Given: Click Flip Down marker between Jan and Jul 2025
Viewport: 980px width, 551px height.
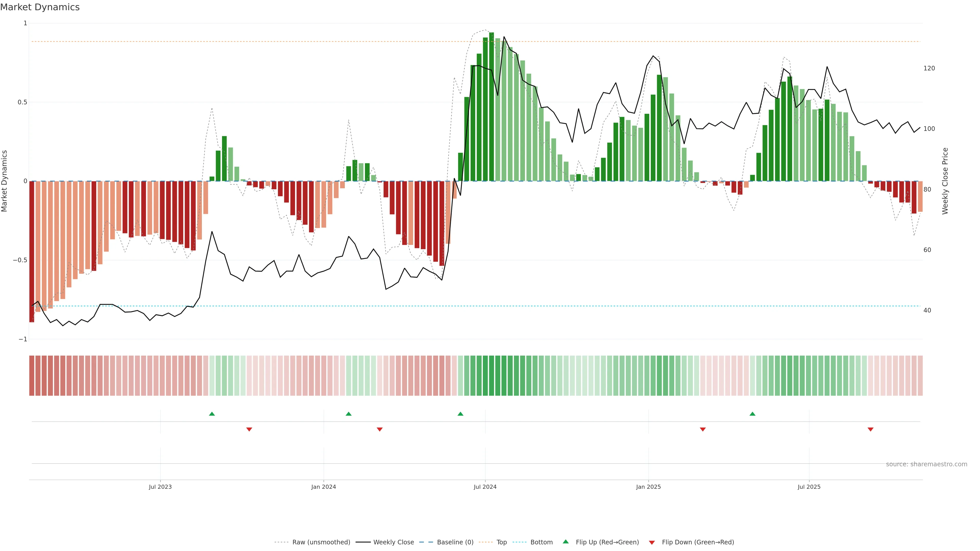Looking at the screenshot, I should (703, 429).
